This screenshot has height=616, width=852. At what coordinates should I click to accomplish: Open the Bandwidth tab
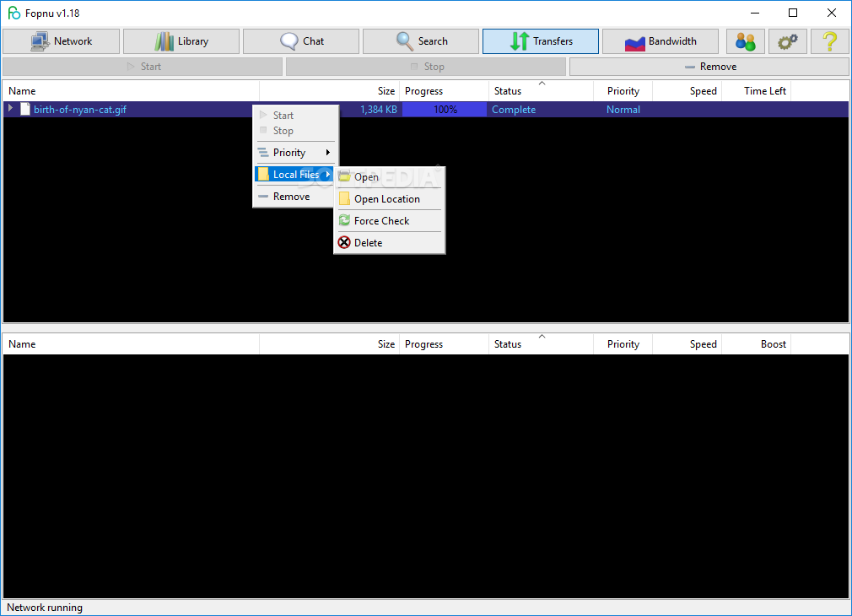661,41
